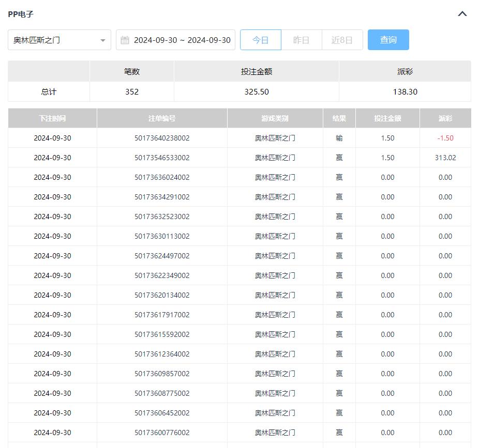Open the date range picker field
479x448 pixels.
(182, 40)
